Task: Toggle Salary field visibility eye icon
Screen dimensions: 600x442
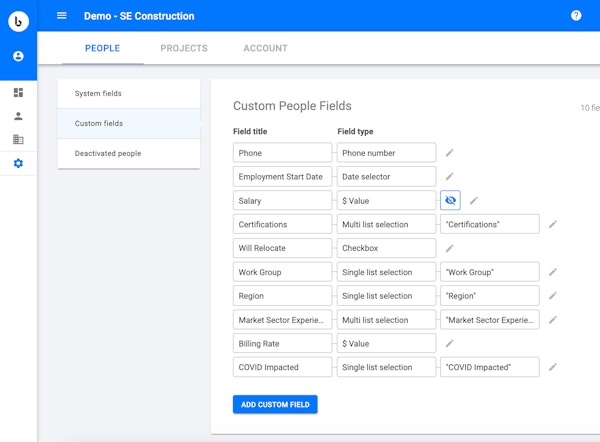Action: tap(450, 200)
